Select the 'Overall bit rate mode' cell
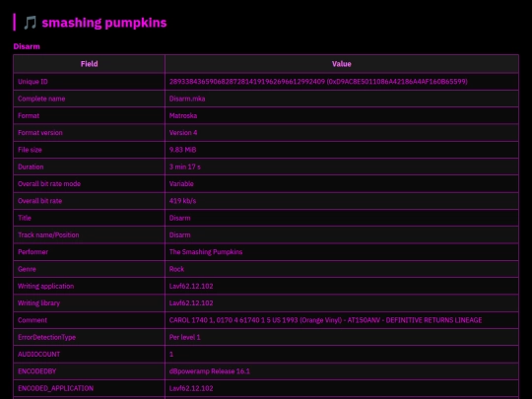The image size is (532, 399). (90, 183)
